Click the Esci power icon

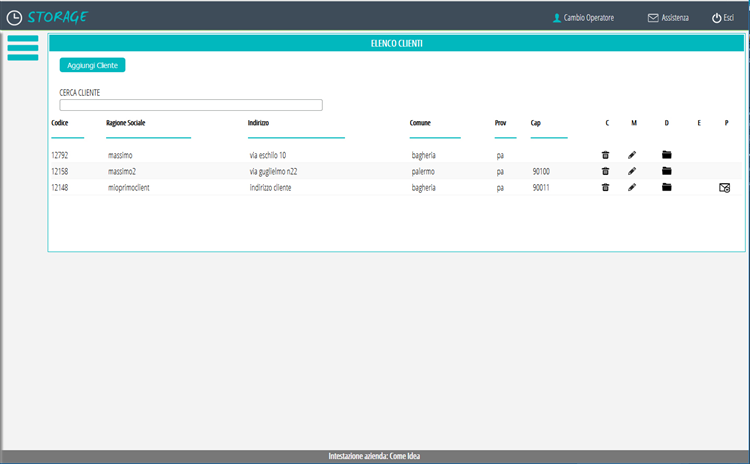pyautogui.click(x=717, y=18)
